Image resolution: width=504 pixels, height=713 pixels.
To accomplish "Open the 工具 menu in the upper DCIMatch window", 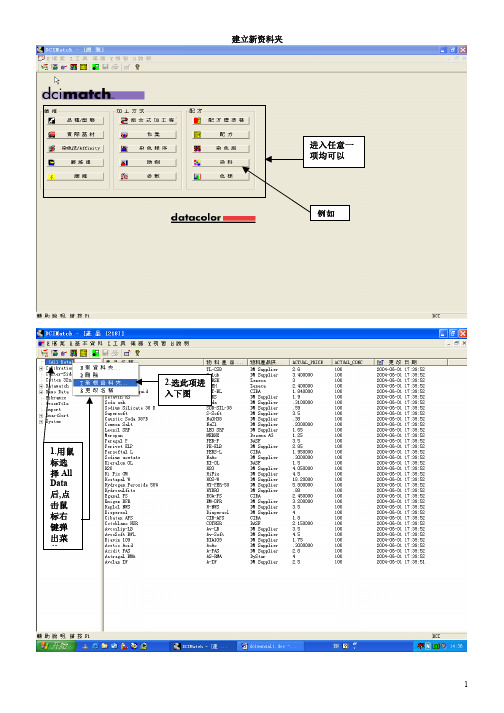I will click(79, 59).
